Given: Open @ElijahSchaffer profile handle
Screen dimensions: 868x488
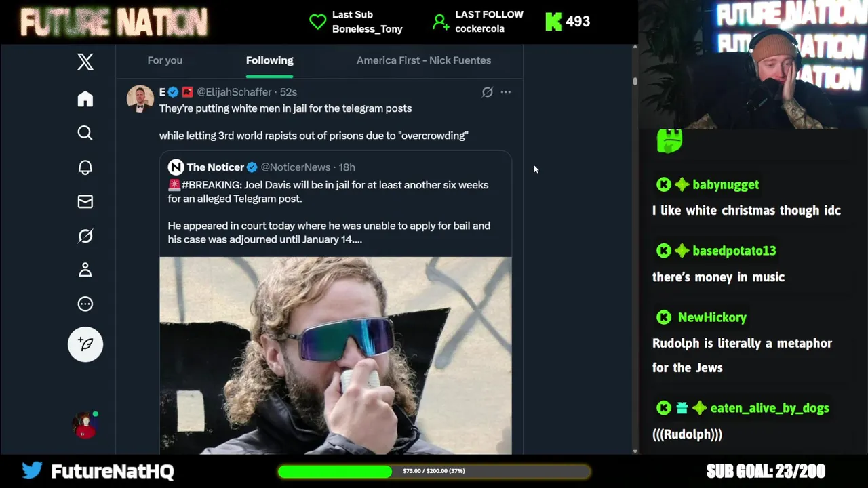Looking at the screenshot, I should 234,92.
